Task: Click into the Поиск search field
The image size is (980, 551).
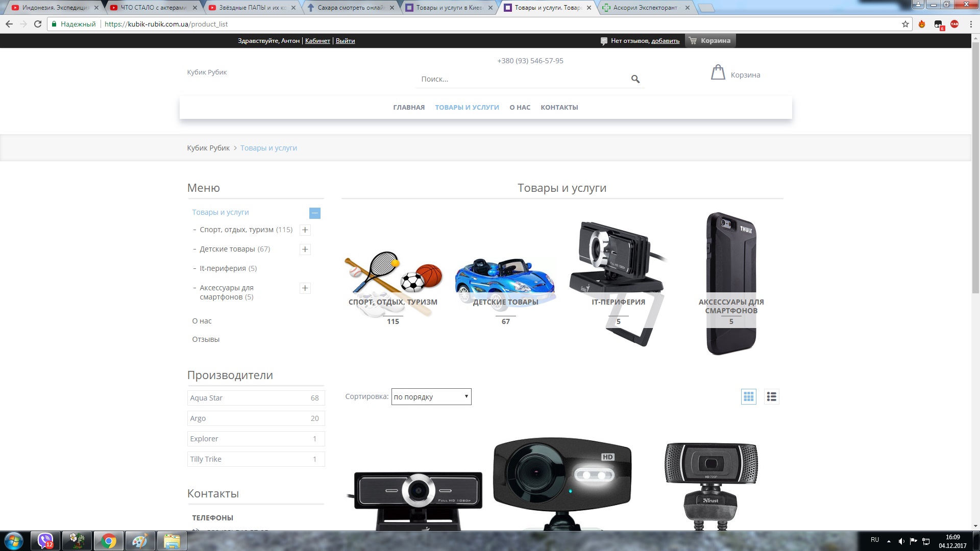Action: [523, 79]
